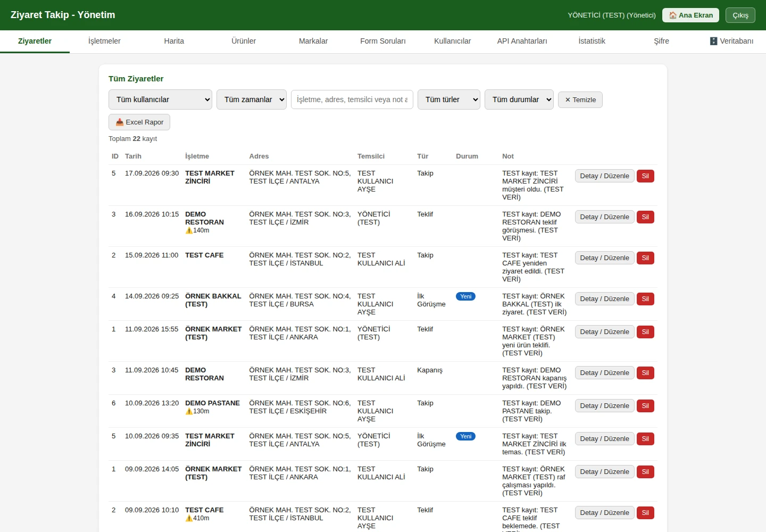The height and width of the screenshot is (532, 766).
Task: Click Sil on the 15.09.2026 11:00 row
Action: [x=645, y=258]
